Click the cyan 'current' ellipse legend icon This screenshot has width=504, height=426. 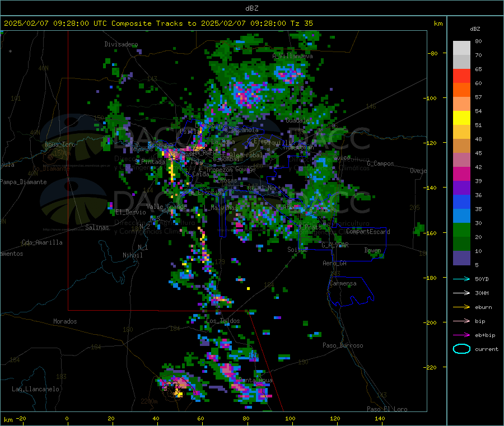pos(461,349)
